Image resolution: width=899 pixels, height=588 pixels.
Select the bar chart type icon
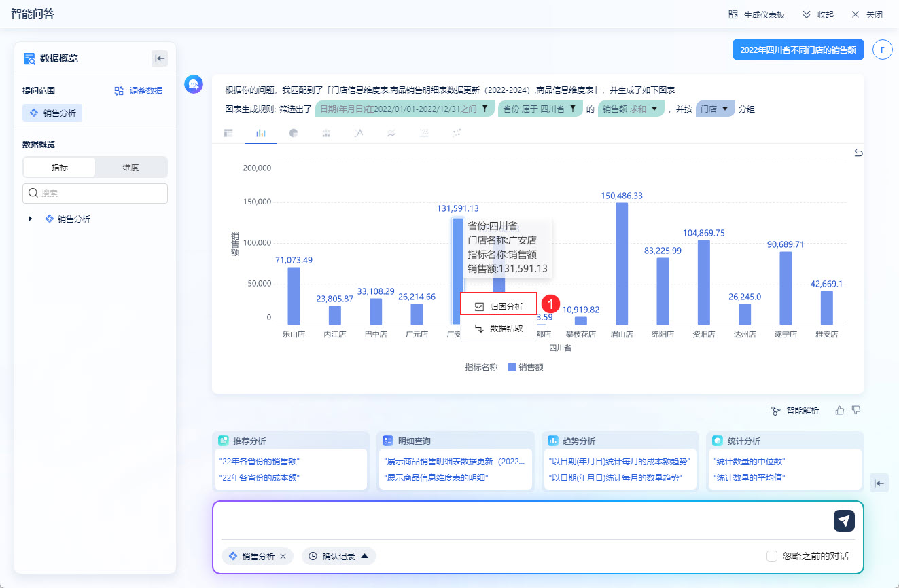(261, 133)
